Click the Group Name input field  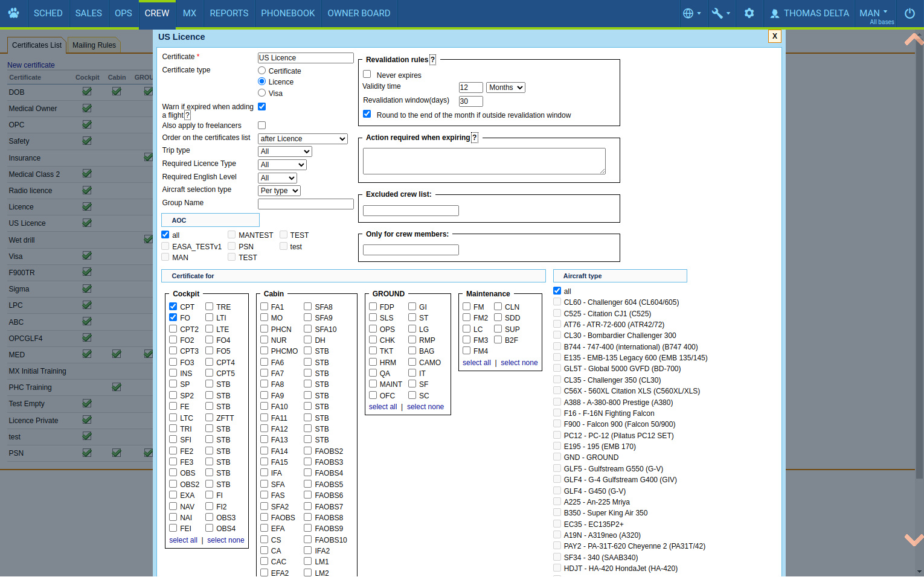pyautogui.click(x=306, y=204)
